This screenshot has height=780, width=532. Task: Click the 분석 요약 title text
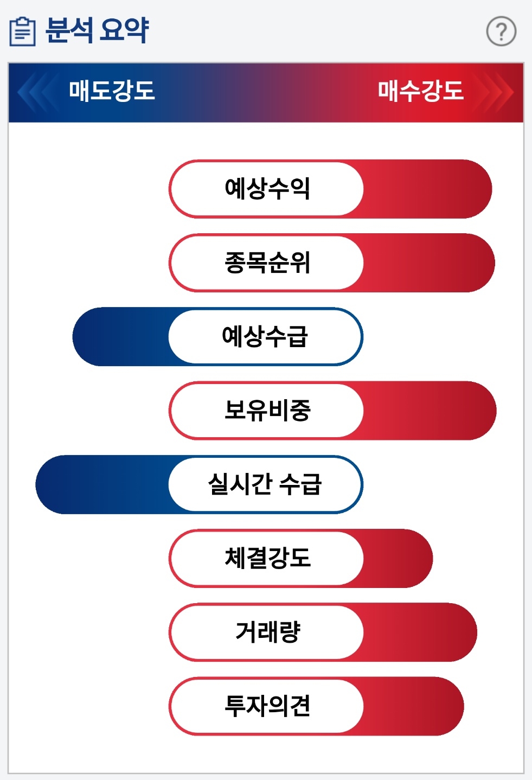tap(97, 30)
